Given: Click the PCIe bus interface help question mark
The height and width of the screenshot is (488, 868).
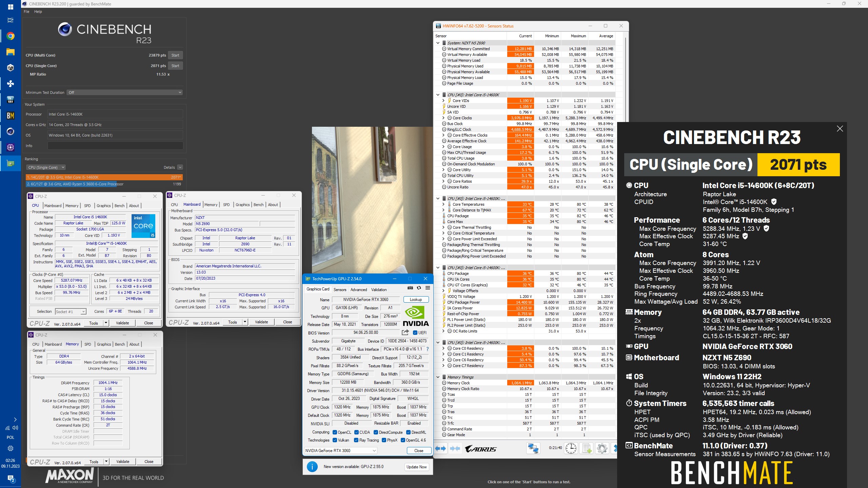Looking at the screenshot, I should [428, 349].
